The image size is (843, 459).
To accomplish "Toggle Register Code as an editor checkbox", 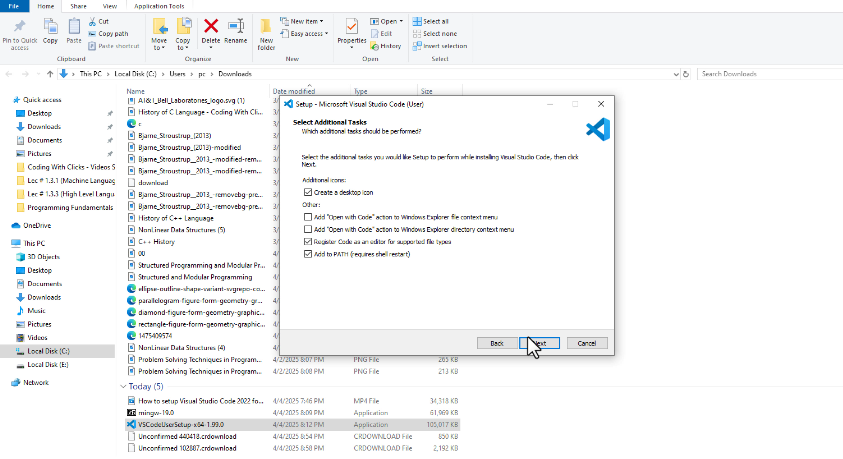I will click(308, 242).
